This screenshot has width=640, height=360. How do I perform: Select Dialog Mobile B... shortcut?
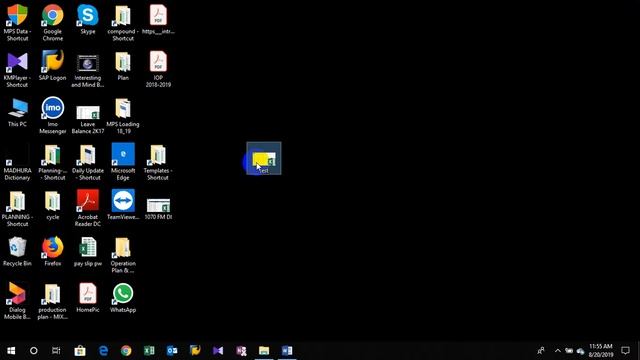[x=17, y=301]
